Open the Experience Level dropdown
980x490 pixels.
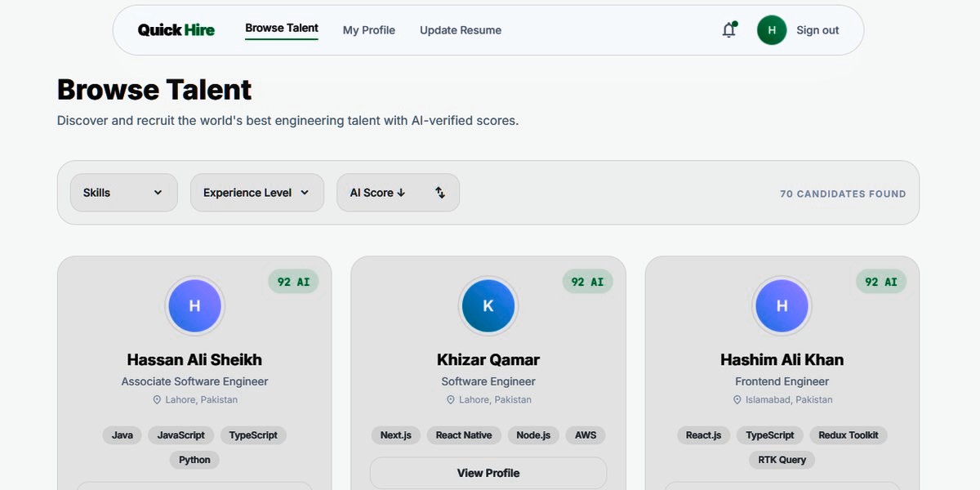[x=257, y=193]
